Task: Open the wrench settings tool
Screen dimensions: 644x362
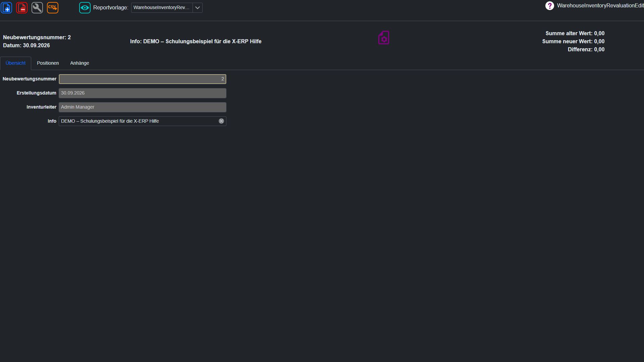Action: pos(37,7)
